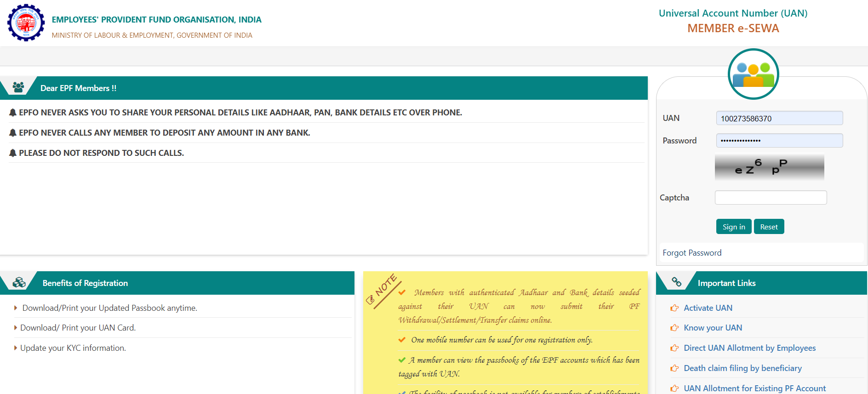Click the checkmark beside one mobile number note
This screenshot has width=868, height=394.
(402, 340)
